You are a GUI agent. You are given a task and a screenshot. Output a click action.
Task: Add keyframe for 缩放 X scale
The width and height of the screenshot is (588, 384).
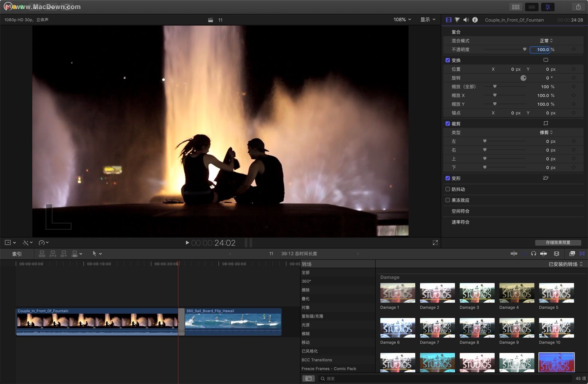[574, 95]
